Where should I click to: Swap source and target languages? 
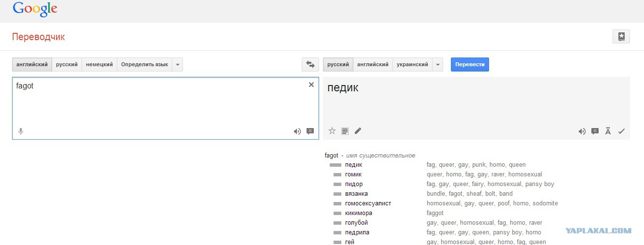click(310, 64)
